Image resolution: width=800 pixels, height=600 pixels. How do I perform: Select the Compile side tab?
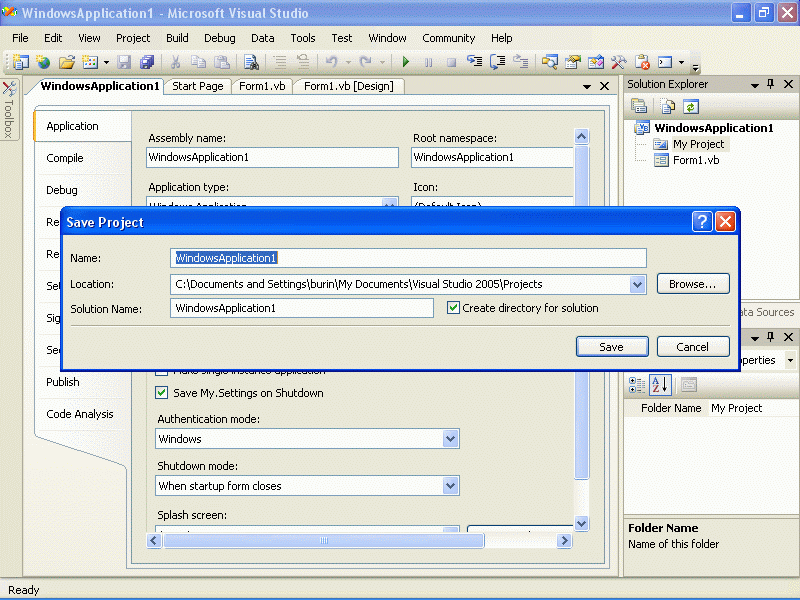[65, 158]
